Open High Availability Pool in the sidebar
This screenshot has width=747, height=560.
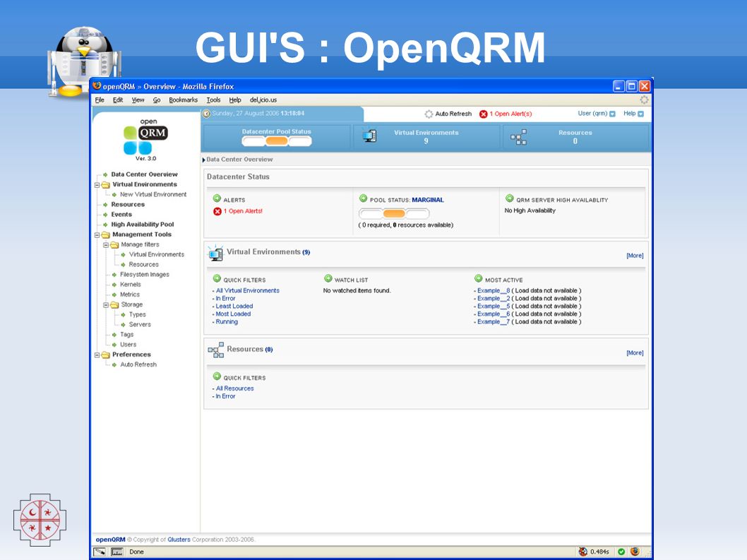click(x=143, y=225)
